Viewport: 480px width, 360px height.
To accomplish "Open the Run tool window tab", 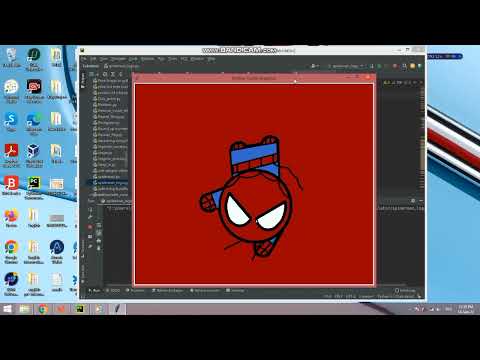I will click(x=94, y=291).
